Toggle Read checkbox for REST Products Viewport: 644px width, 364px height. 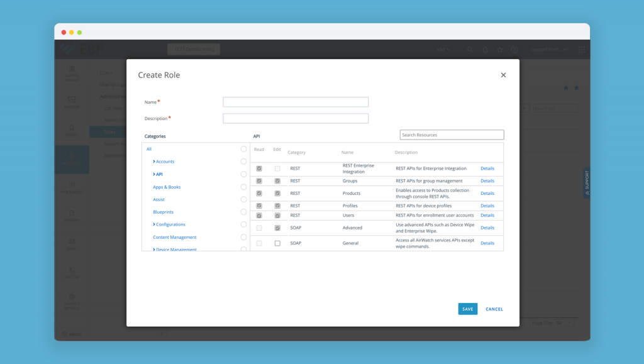tap(259, 193)
